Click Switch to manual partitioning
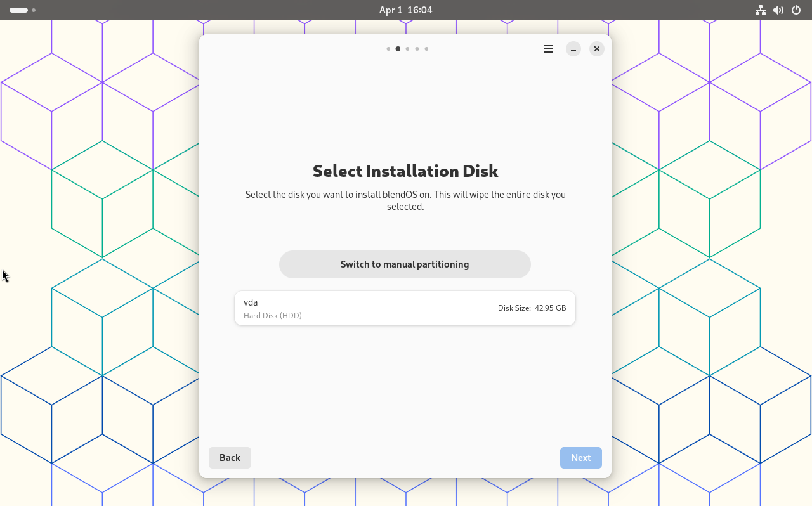812x506 pixels. point(405,264)
